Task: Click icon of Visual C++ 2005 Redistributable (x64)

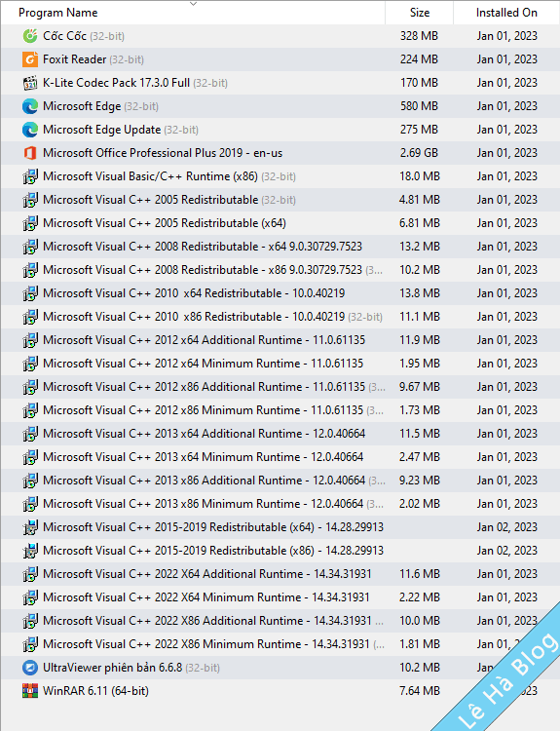Action: (30, 223)
